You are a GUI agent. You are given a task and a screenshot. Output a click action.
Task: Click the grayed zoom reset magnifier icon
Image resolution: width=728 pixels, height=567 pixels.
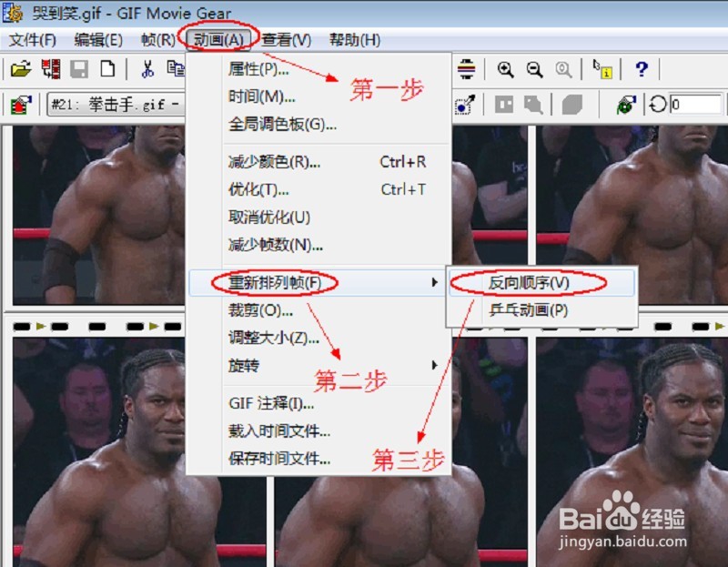(x=563, y=70)
